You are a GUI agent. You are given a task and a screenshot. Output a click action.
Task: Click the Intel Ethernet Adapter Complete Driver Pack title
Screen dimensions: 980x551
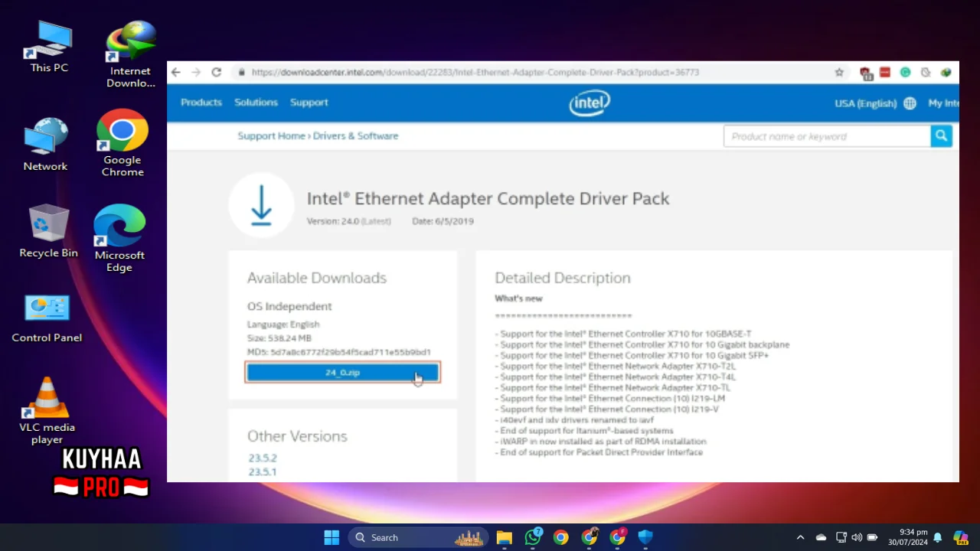488,198
